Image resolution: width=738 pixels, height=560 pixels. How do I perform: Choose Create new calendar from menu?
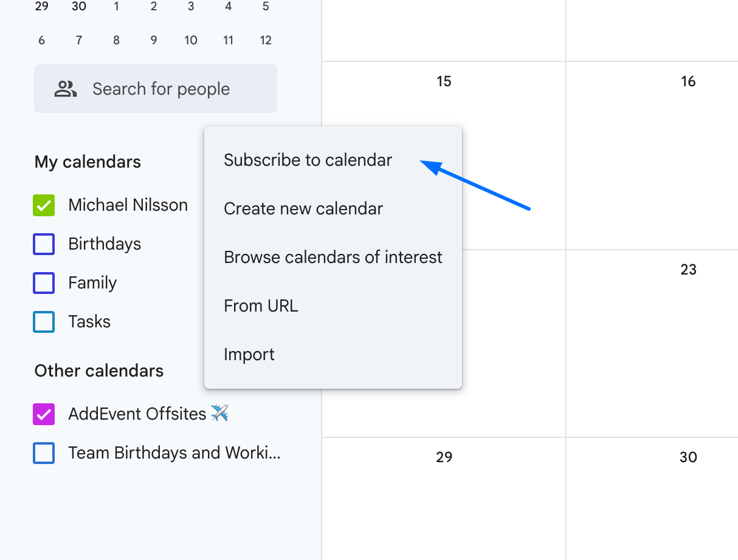[x=303, y=209]
